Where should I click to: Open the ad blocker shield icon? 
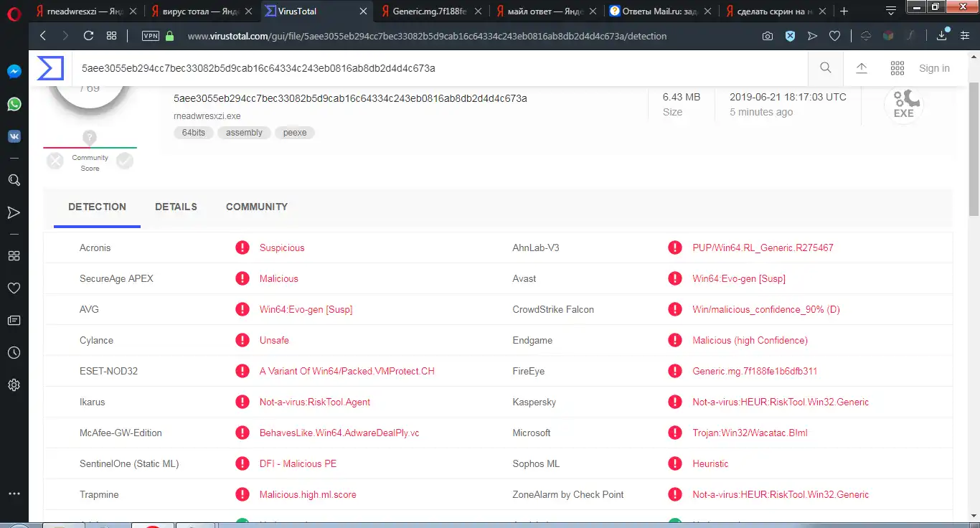(x=790, y=36)
